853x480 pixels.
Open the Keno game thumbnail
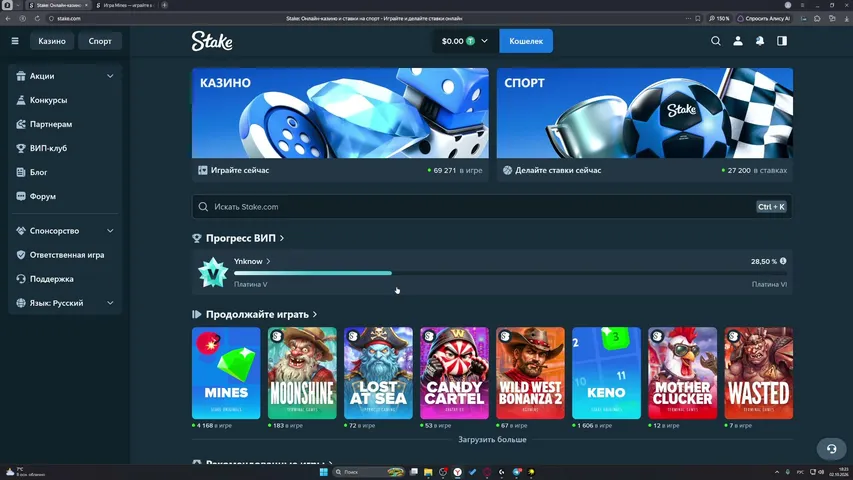[x=606, y=373]
